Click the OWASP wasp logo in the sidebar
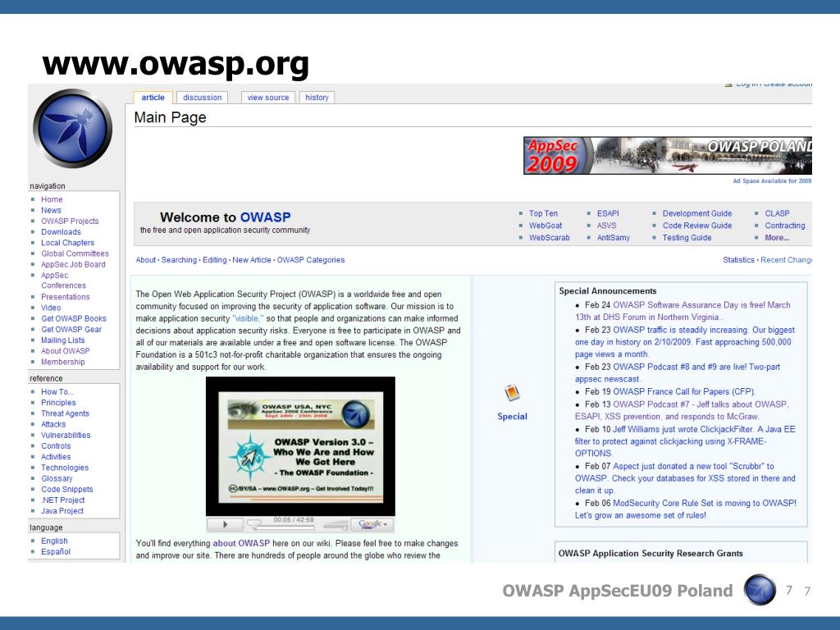Screen dimensions: 840x630 click(73, 129)
